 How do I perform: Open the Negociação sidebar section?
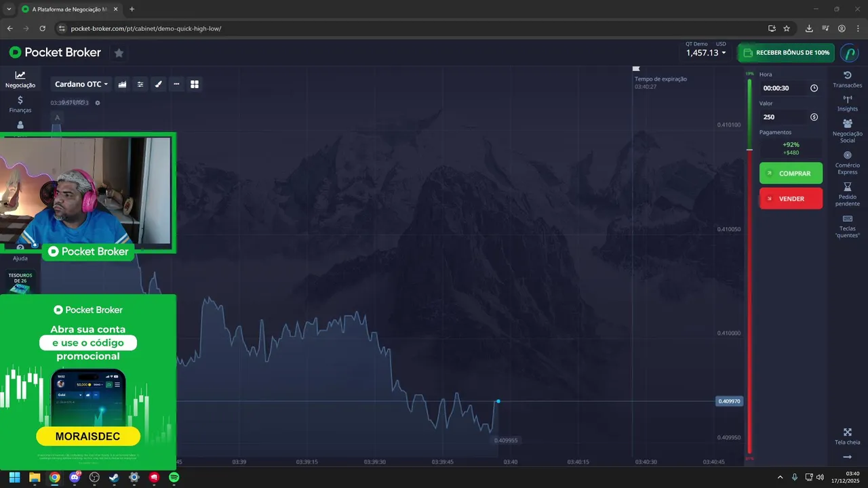pos(20,79)
